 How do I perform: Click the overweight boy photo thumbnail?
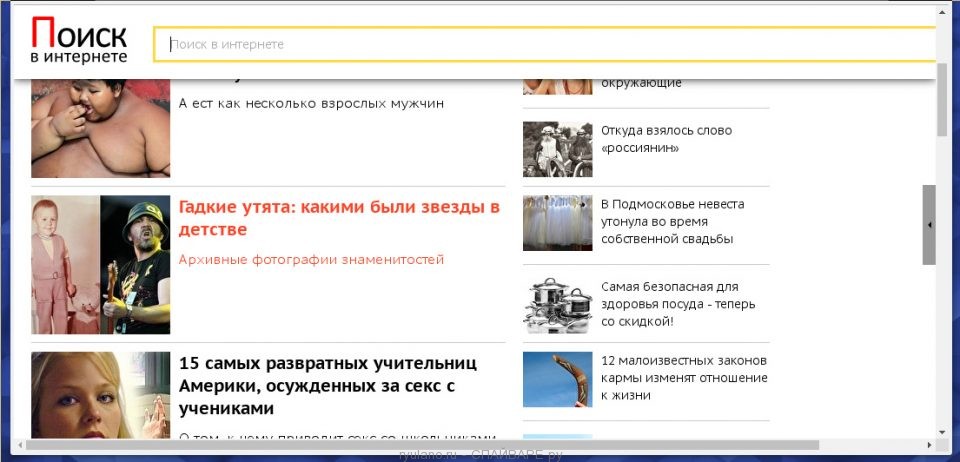(100, 129)
